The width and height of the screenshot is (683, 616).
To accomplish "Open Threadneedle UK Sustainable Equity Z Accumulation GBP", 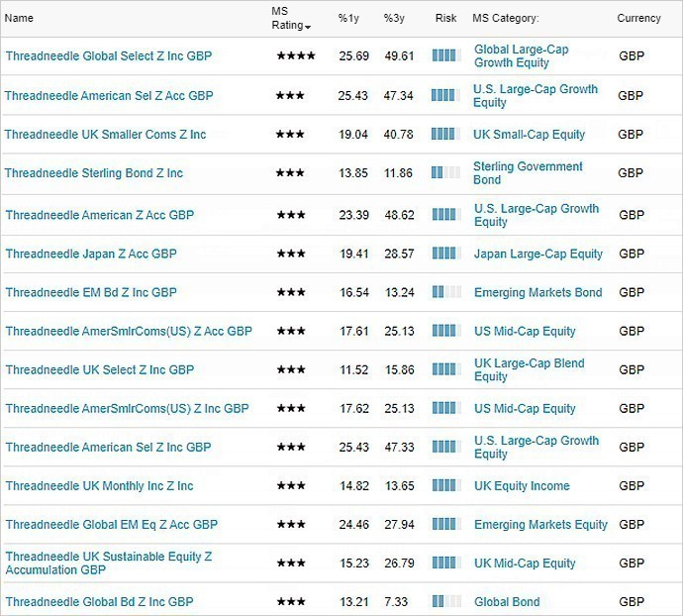I will [x=109, y=563].
